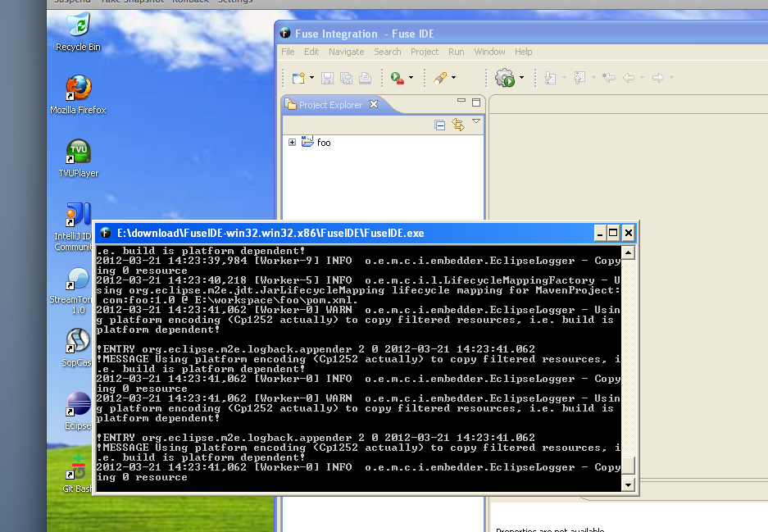The image size is (768, 532).
Task: Click the gear Run toolbar icon
Action: pos(505,78)
